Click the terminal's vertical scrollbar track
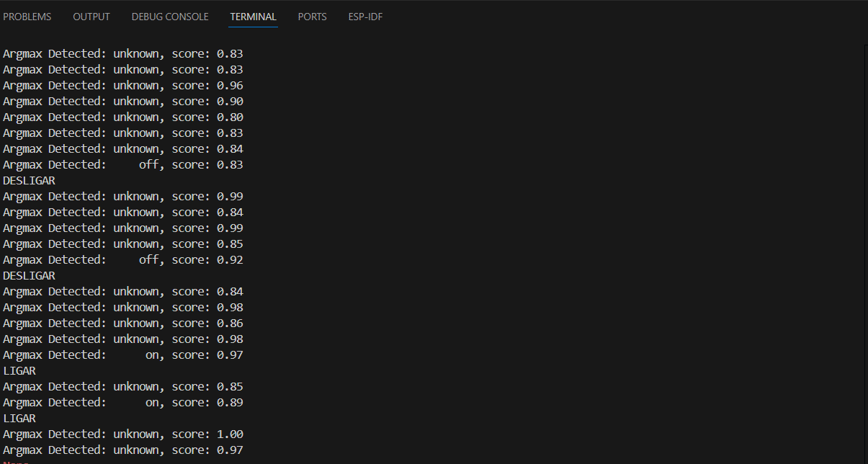This screenshot has width=868, height=464. [x=864, y=252]
